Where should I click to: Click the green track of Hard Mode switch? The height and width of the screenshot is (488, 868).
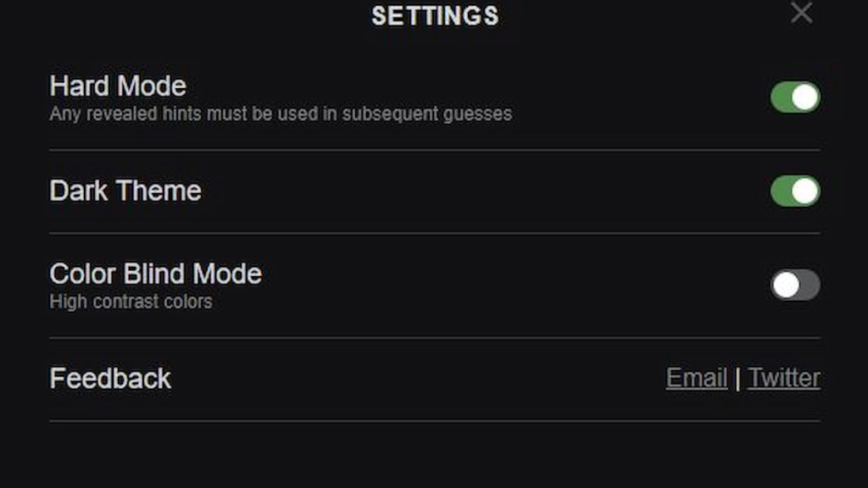pyautogui.click(x=781, y=97)
